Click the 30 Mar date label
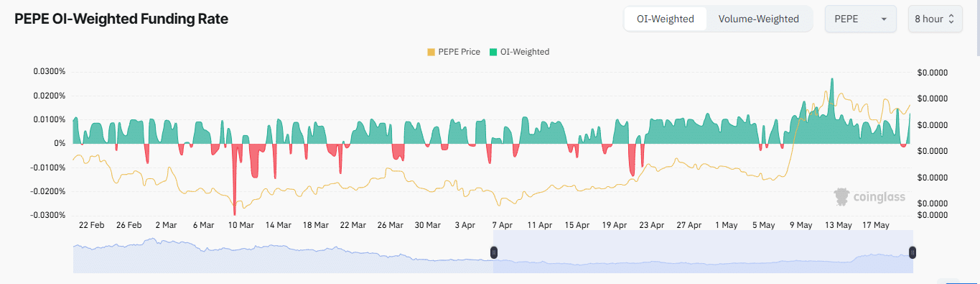980x284 pixels. pos(427,225)
